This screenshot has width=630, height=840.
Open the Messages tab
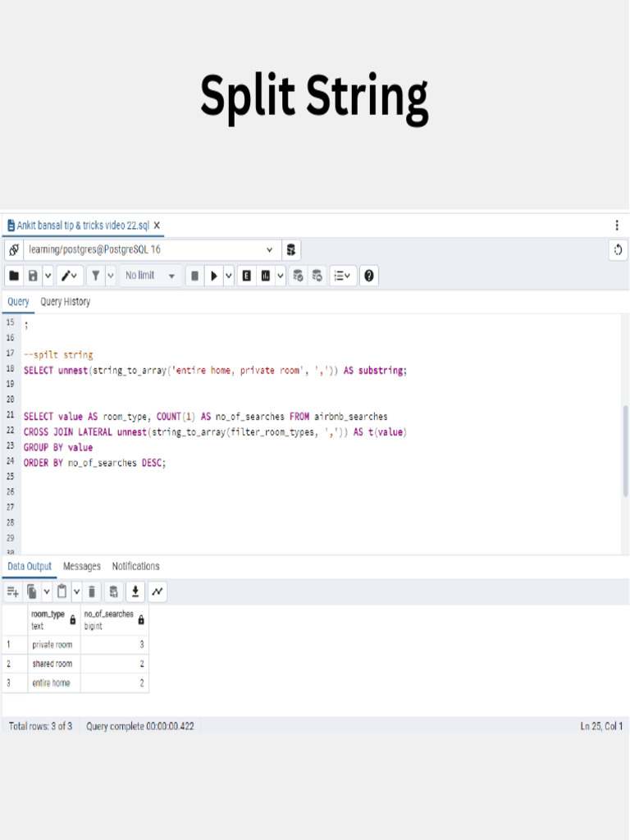pyautogui.click(x=82, y=567)
